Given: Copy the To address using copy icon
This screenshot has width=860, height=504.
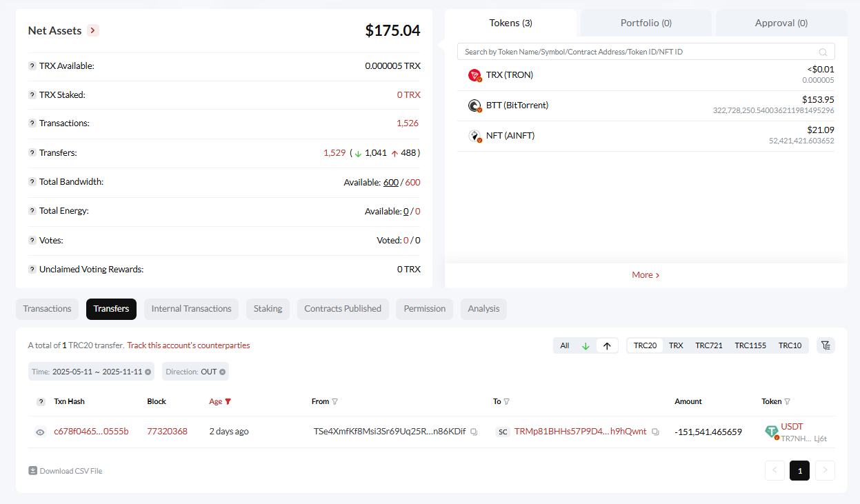Looking at the screenshot, I should 655,432.
